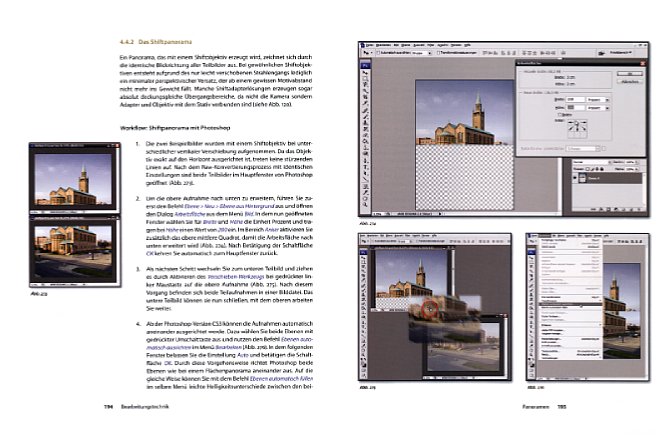Select Quick Selection tool in Arbeitsfläche-dialog screenshot toolbox
Viewport: 668px width, 440px height.
click(366, 91)
